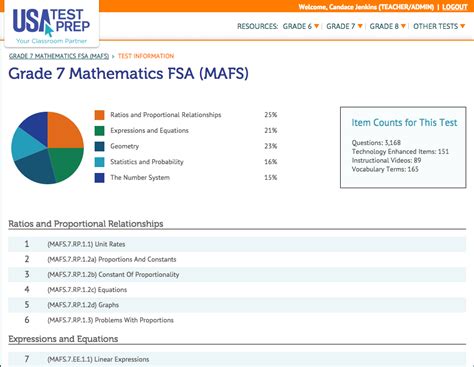Select The Number System legend label
Image resolution: width=474 pixels, height=367 pixels.
pos(140,178)
